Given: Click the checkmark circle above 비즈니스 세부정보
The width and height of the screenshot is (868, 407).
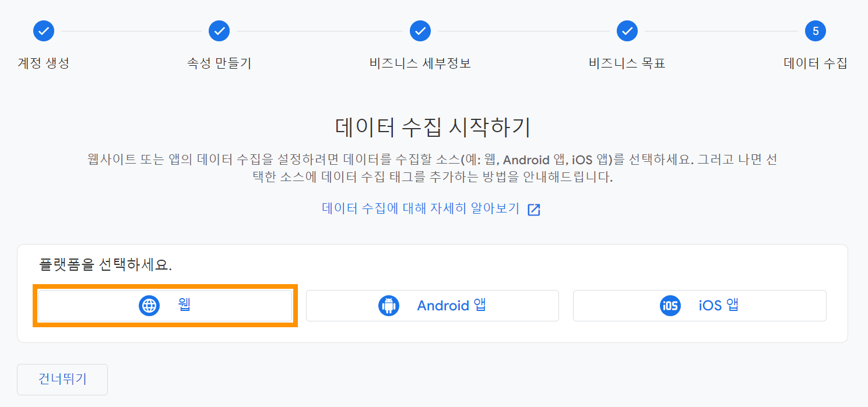Looking at the screenshot, I should (x=420, y=31).
